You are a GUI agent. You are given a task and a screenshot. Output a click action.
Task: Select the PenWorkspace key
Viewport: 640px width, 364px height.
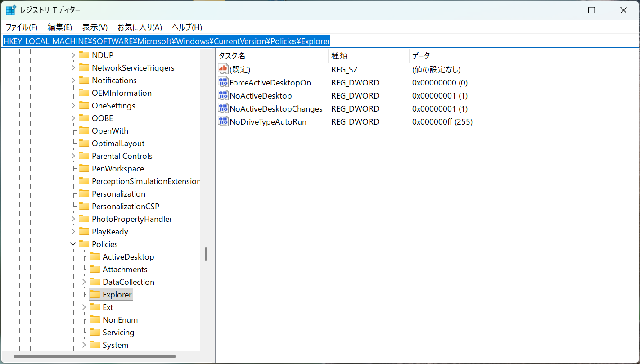coord(118,168)
